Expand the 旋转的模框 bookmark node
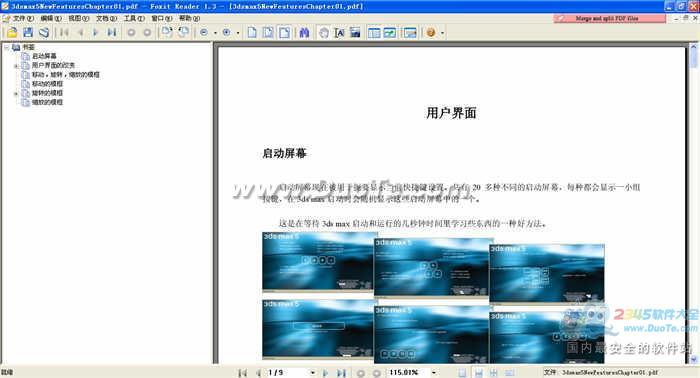 click(x=16, y=93)
